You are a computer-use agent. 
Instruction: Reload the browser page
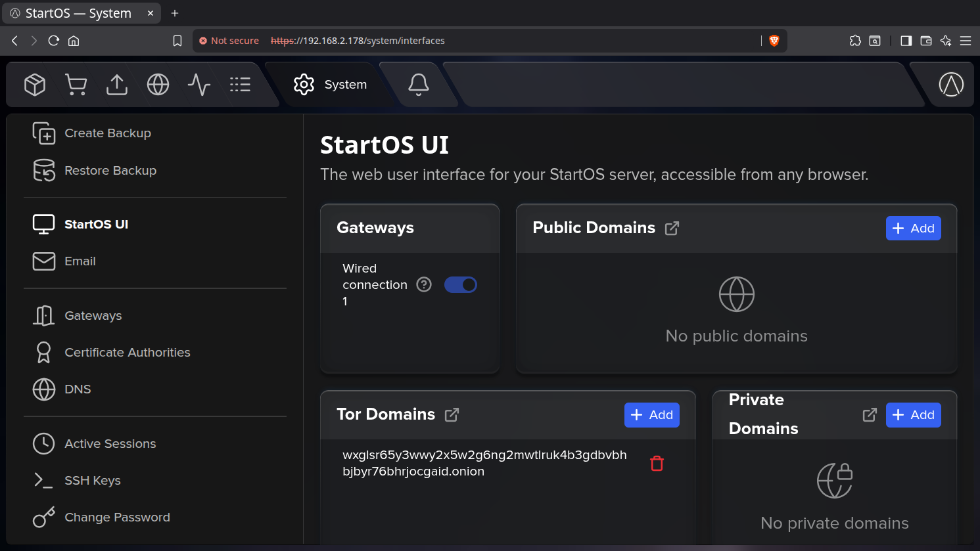point(54,41)
